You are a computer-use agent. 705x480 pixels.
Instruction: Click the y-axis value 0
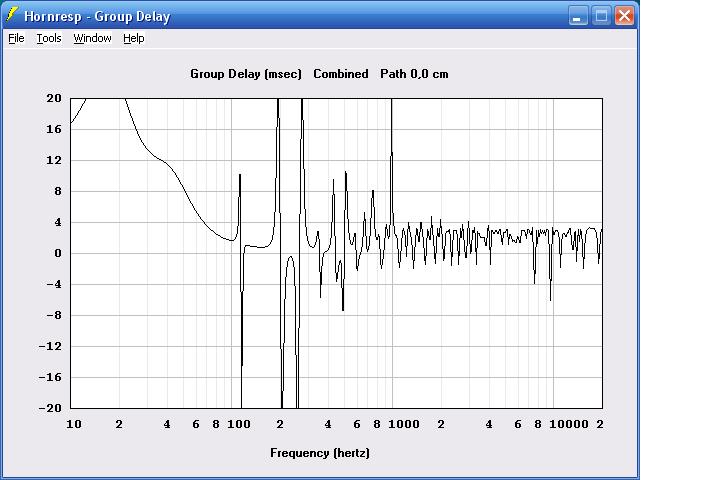[58, 253]
